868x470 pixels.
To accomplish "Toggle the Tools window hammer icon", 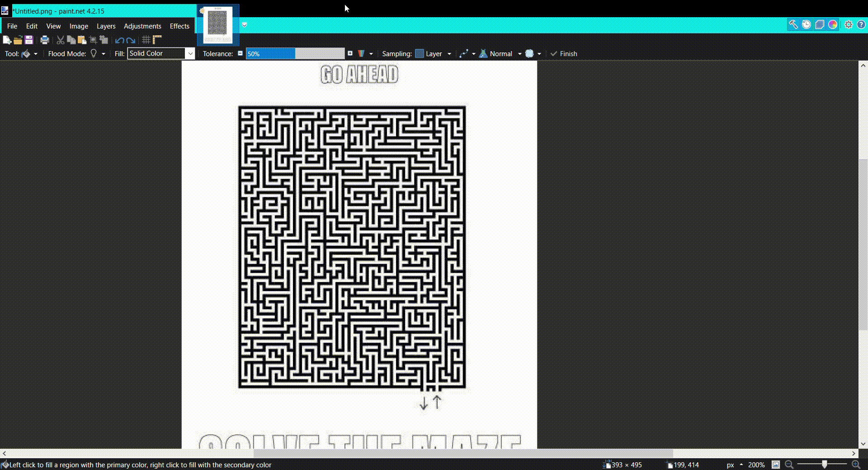I will point(793,24).
